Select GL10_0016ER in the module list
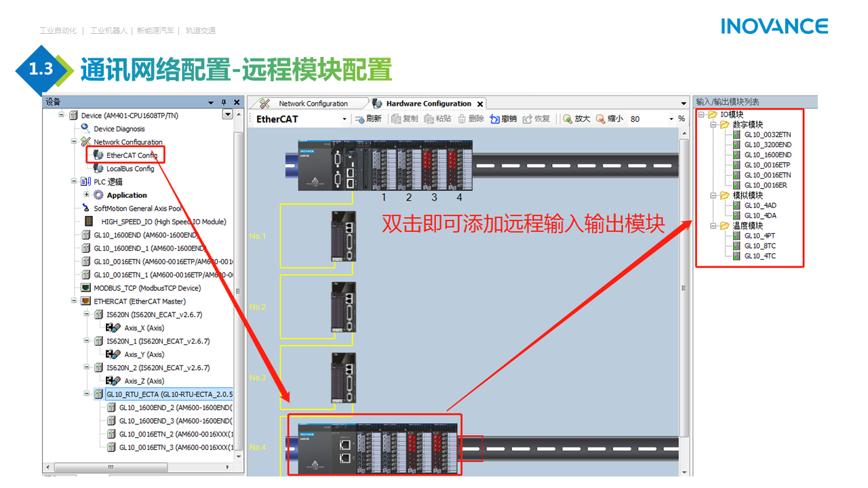 point(766,185)
